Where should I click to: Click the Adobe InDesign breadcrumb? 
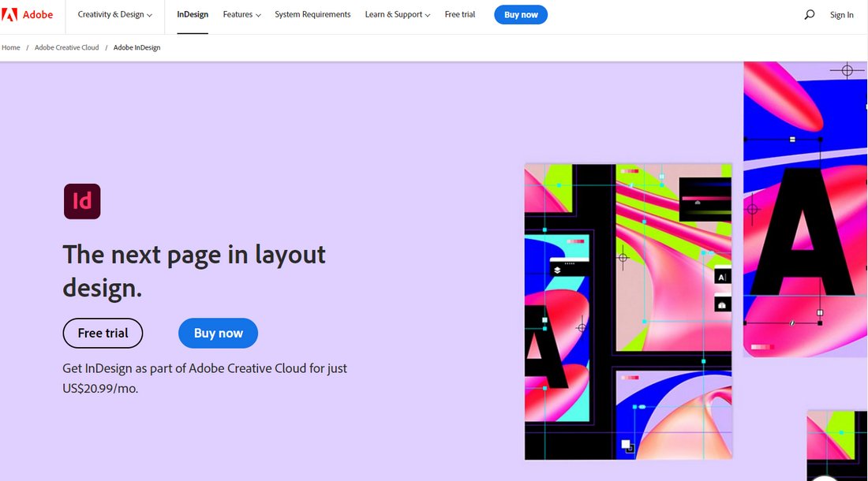pyautogui.click(x=137, y=47)
